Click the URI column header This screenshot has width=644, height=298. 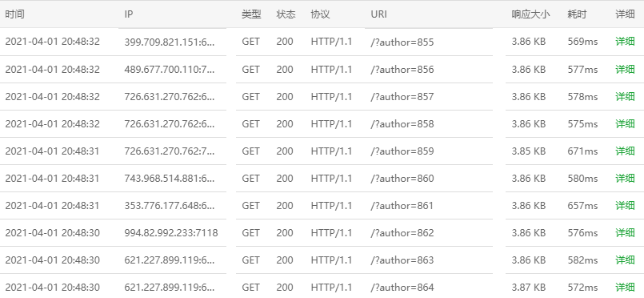(378, 14)
